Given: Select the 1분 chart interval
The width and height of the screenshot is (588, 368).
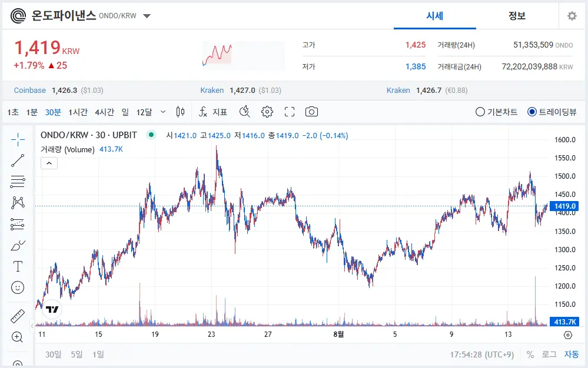Looking at the screenshot, I should (x=32, y=112).
